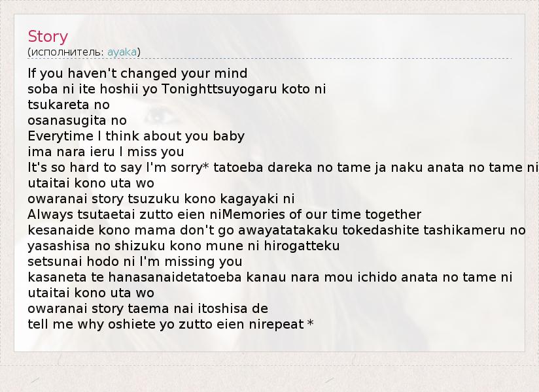Click the "Story" song title heading
This screenshot has height=392, width=539.
click(x=48, y=37)
